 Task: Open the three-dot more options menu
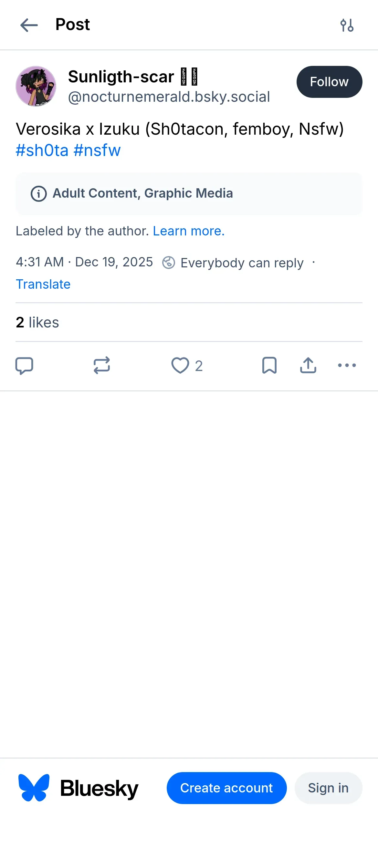click(x=347, y=365)
